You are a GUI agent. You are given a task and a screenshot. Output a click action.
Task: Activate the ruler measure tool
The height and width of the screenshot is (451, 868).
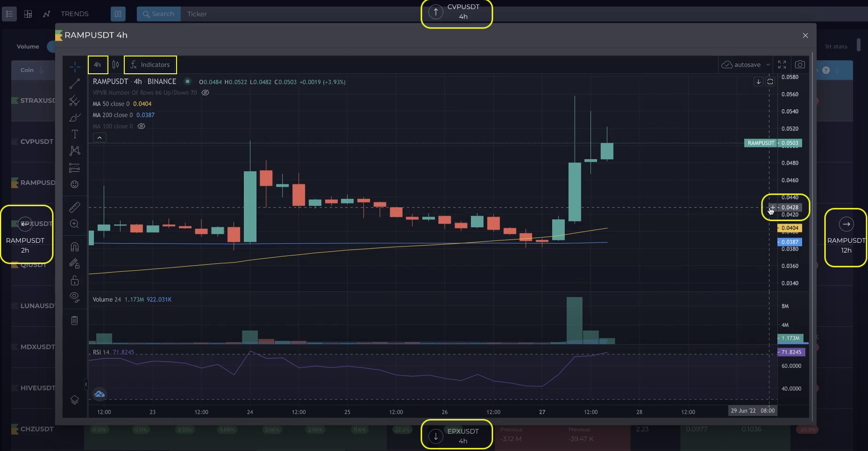[x=75, y=207]
